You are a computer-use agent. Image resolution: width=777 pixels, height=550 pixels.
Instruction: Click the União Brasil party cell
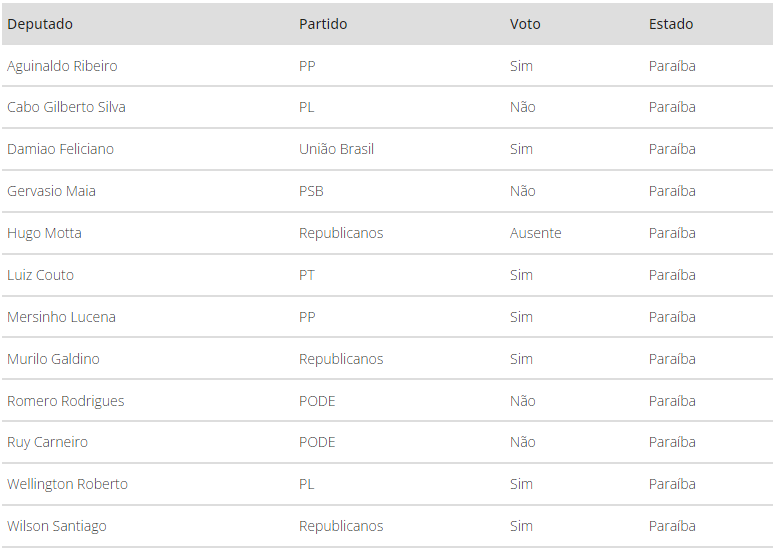[x=336, y=149]
